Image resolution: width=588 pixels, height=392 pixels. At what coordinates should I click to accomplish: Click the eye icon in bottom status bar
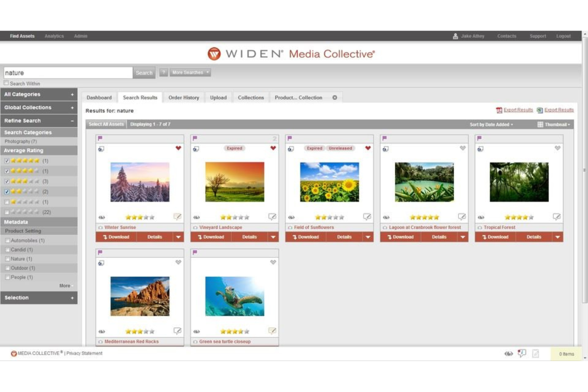point(509,353)
